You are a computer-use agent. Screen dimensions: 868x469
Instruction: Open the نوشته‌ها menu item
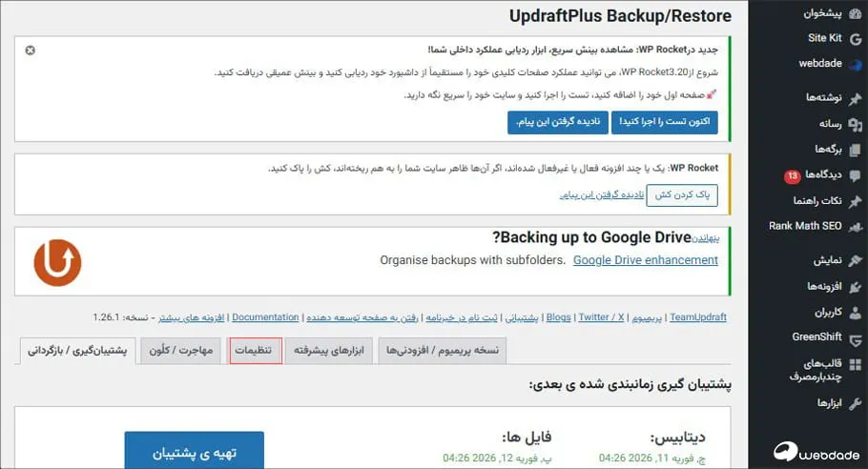click(x=824, y=97)
